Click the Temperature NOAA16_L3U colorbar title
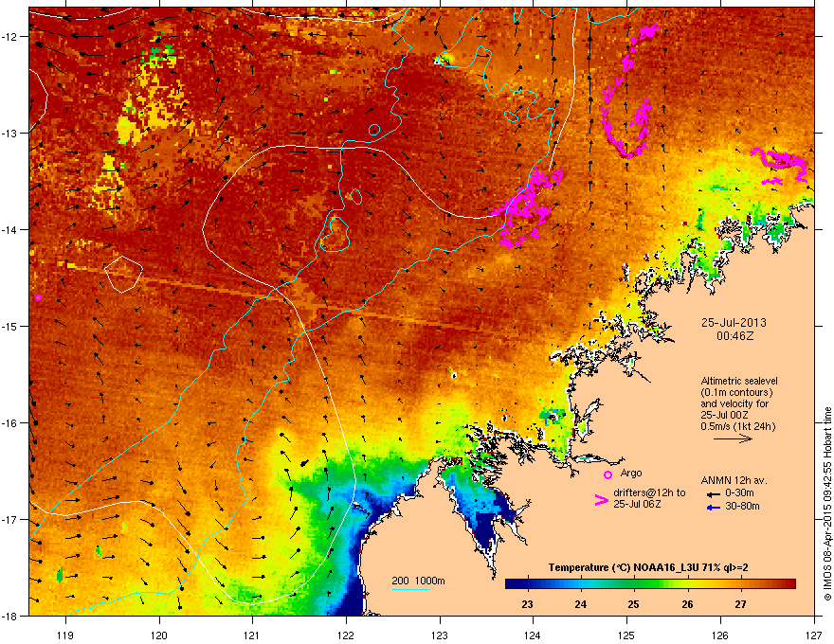Viewport: 834px width, 644px height. click(648, 567)
